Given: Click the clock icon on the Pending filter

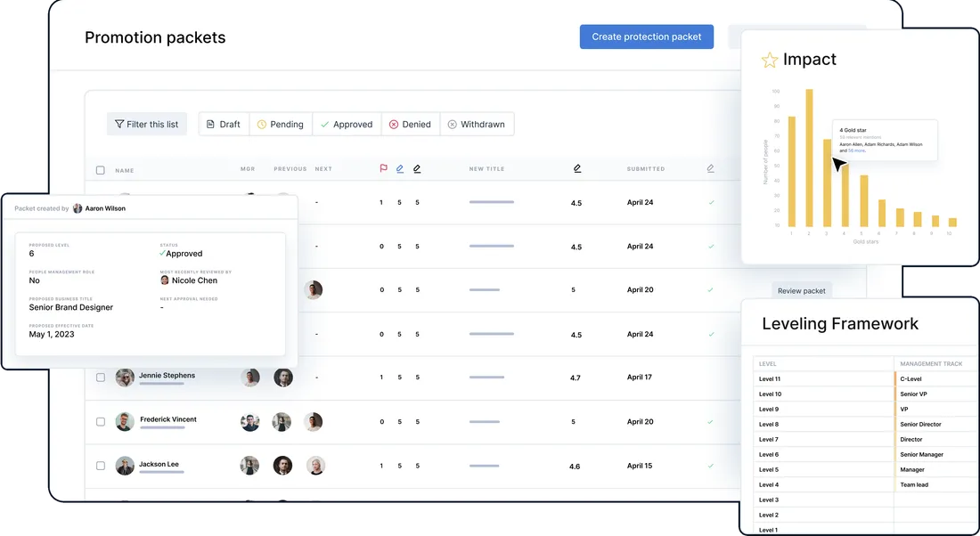Looking at the screenshot, I should (x=259, y=124).
